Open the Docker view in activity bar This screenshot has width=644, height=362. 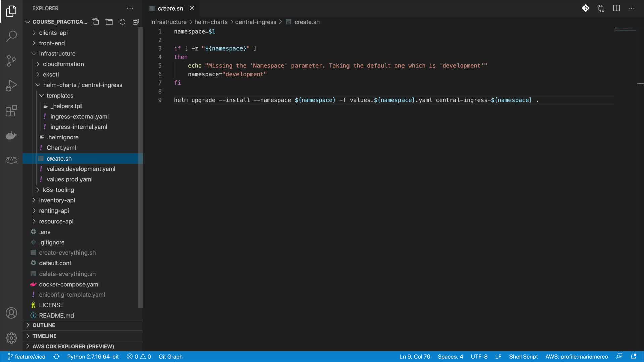click(11, 135)
